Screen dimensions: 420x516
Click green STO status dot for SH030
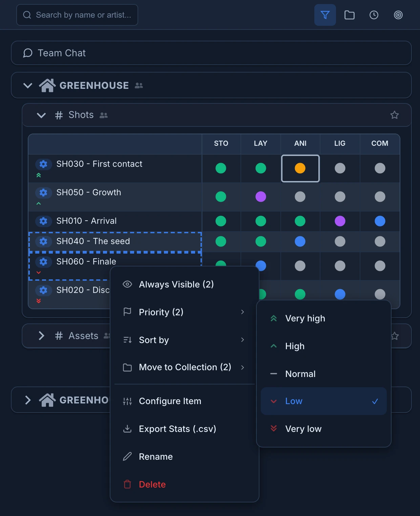pyautogui.click(x=221, y=168)
